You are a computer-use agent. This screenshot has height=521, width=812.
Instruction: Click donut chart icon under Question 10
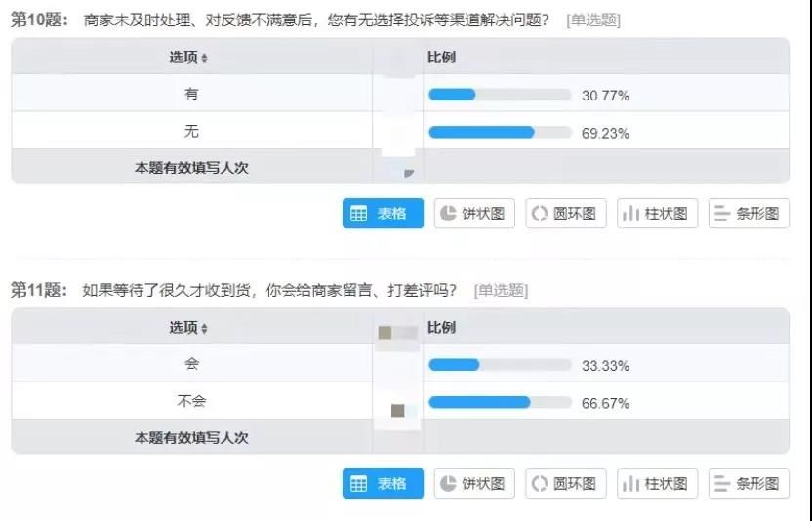(x=540, y=214)
